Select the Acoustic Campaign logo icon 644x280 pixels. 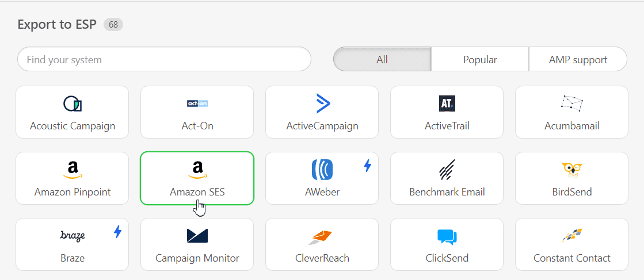pyautogui.click(x=73, y=103)
